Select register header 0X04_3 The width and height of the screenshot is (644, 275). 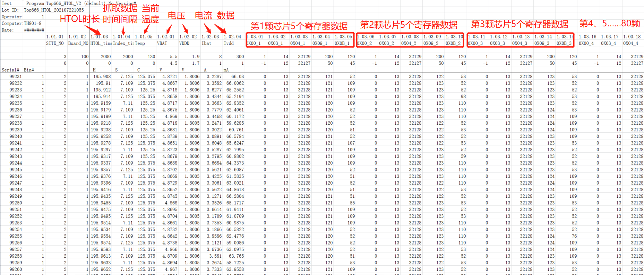click(x=520, y=43)
